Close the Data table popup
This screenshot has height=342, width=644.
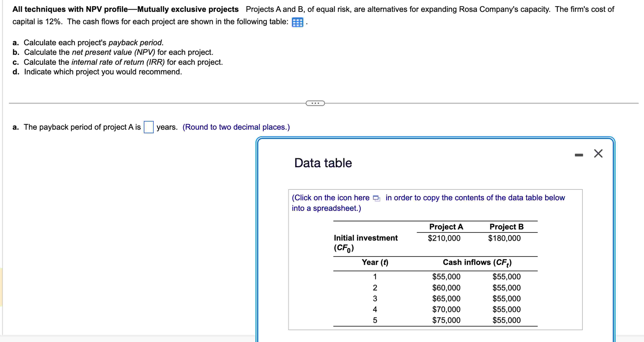[598, 154]
